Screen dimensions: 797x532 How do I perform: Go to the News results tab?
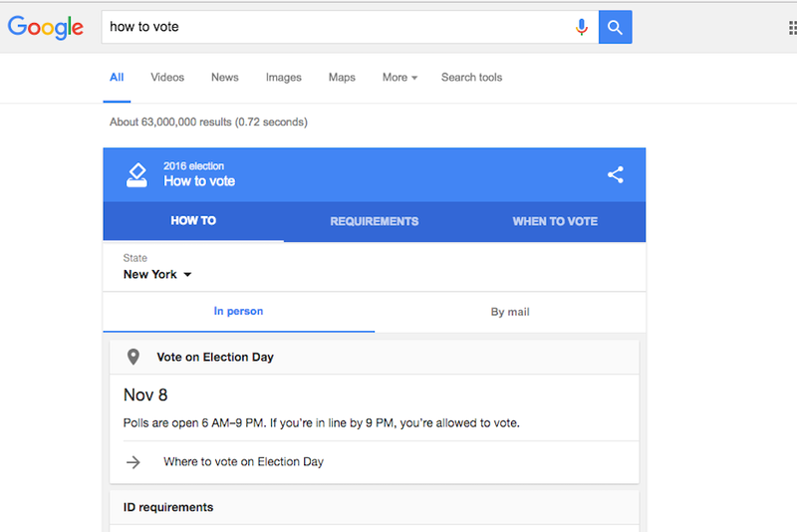[x=225, y=78]
